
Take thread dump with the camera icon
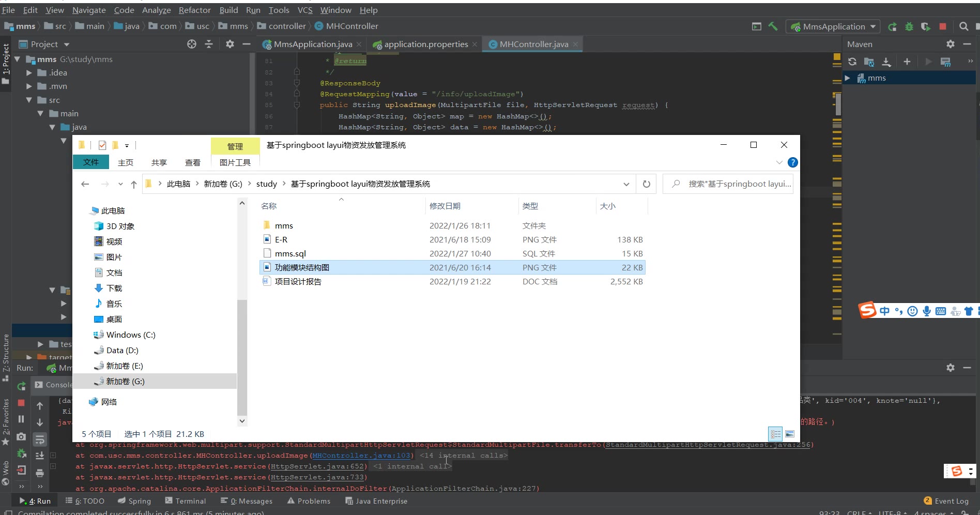21,436
